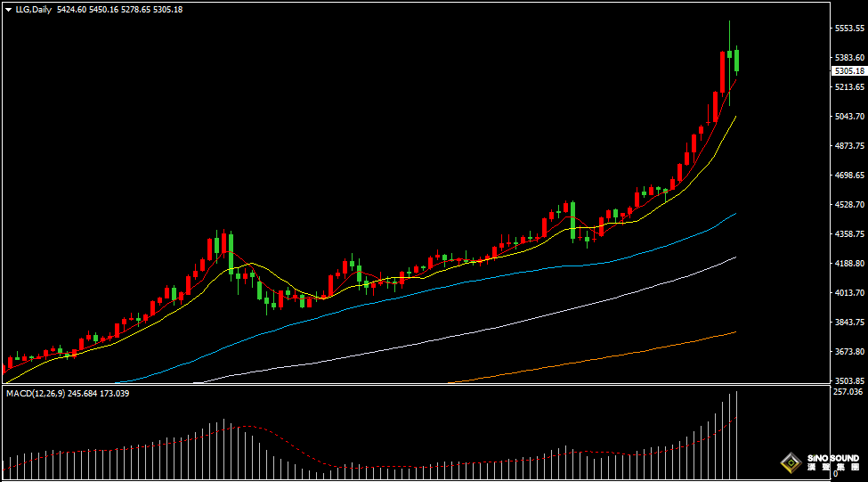This screenshot has height=482, width=868.
Task: Select the latest green candlestick
Action: [737, 61]
